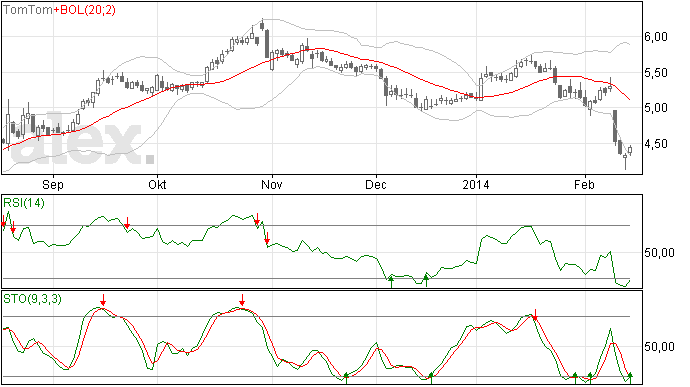Viewport: 690px width, 387px height.
Task: Click the 5,00 price axis value
Action: click(656, 108)
